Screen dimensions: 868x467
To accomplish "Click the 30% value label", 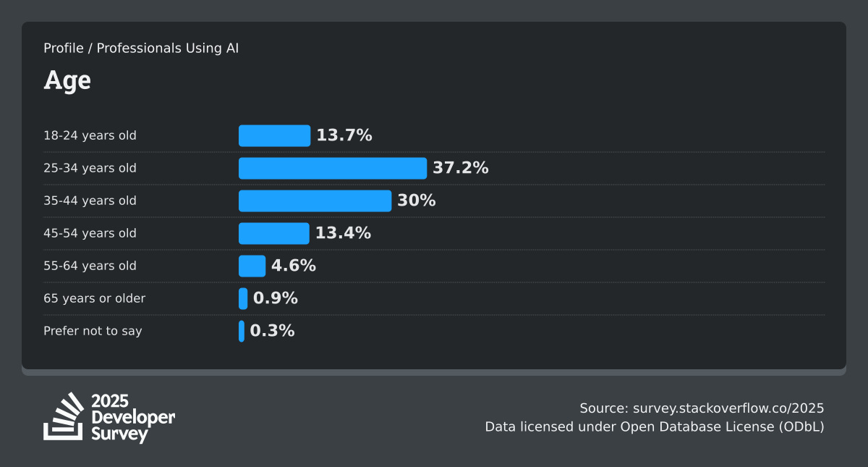I will (417, 201).
